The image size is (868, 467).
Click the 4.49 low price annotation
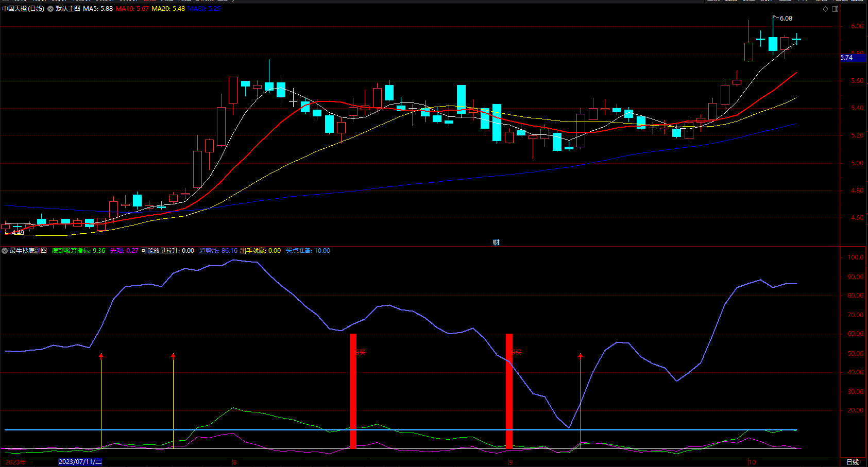pyautogui.click(x=18, y=232)
